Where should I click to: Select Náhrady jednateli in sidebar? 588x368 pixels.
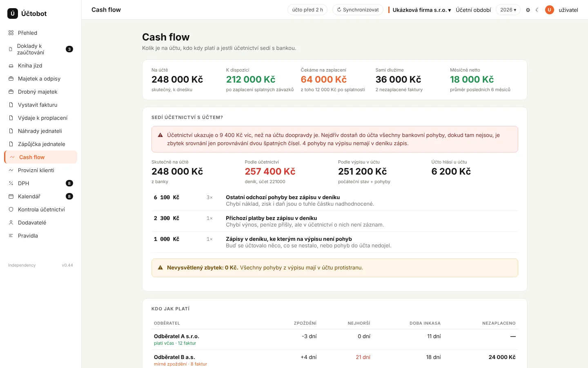(40, 131)
